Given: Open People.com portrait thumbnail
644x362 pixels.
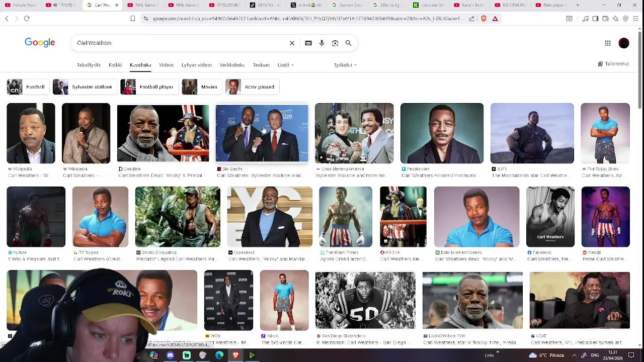Looking at the screenshot, I should (x=442, y=133).
